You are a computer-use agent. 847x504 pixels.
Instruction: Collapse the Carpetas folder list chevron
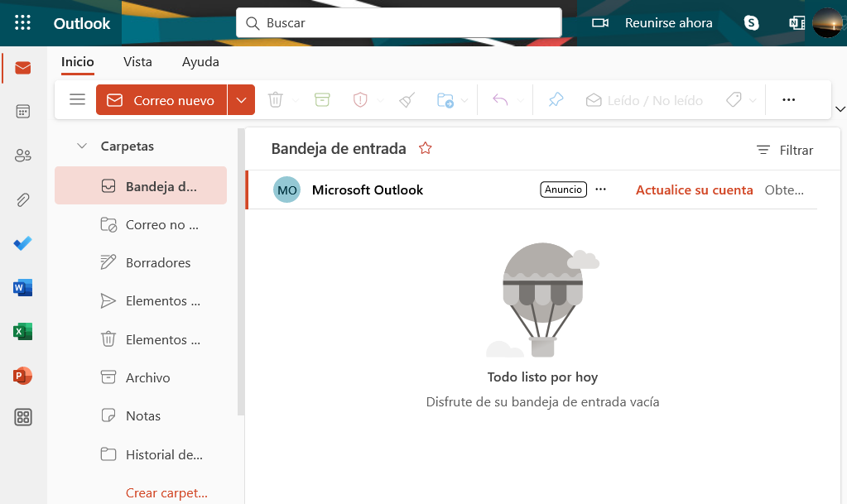82,146
